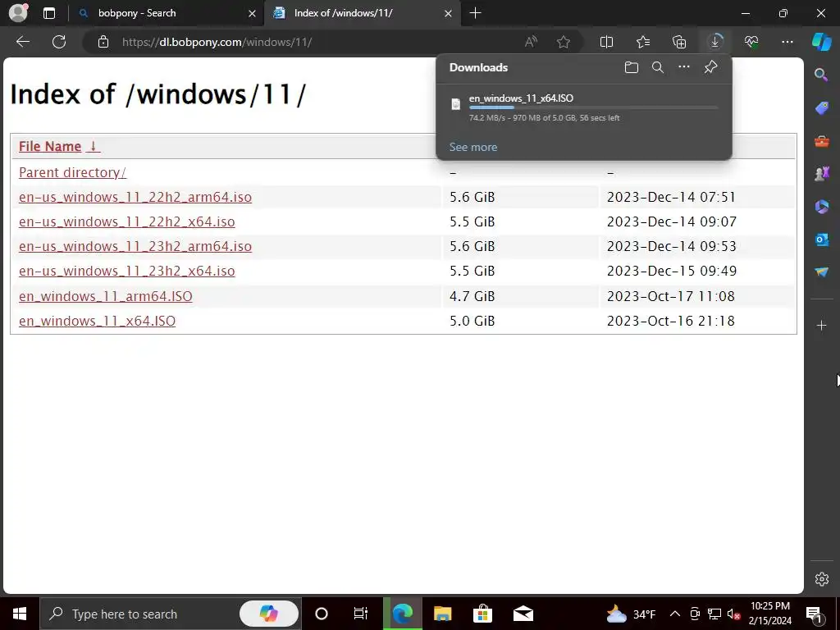Open the split screen icon

coord(606,42)
